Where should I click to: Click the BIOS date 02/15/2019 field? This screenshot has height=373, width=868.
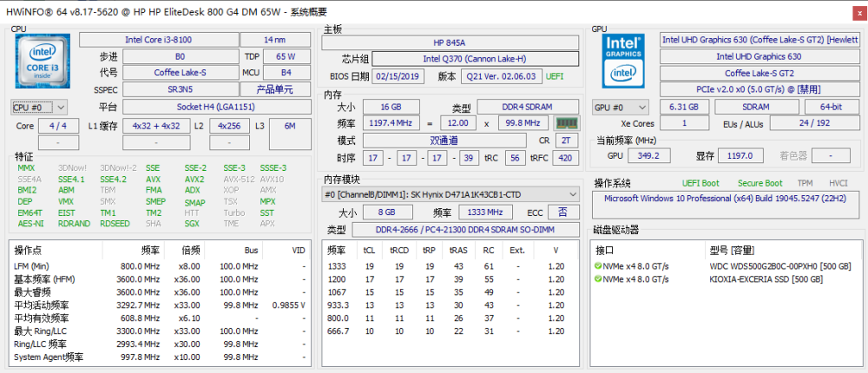click(398, 76)
